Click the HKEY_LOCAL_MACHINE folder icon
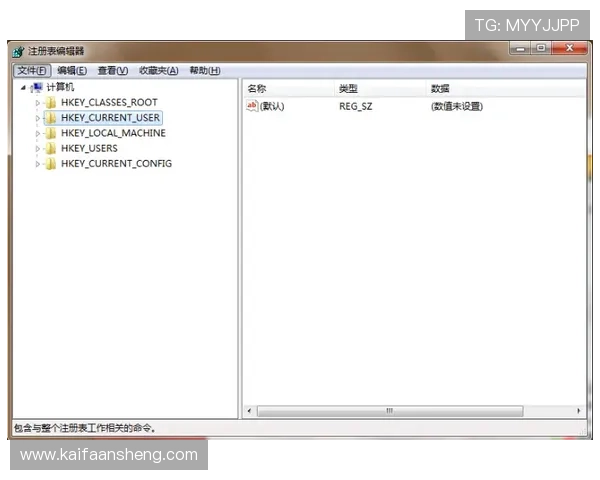The image size is (600, 480). [51, 133]
